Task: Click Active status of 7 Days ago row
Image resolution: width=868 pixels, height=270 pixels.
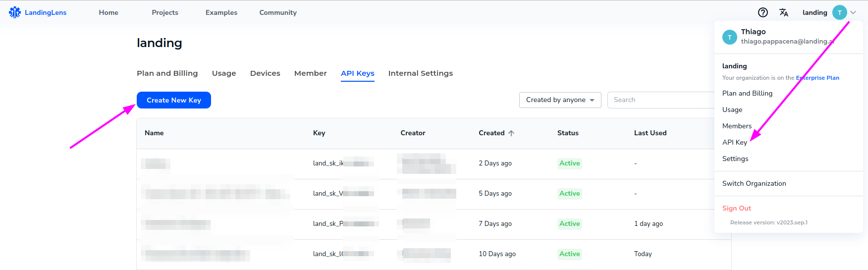Action: coord(570,224)
